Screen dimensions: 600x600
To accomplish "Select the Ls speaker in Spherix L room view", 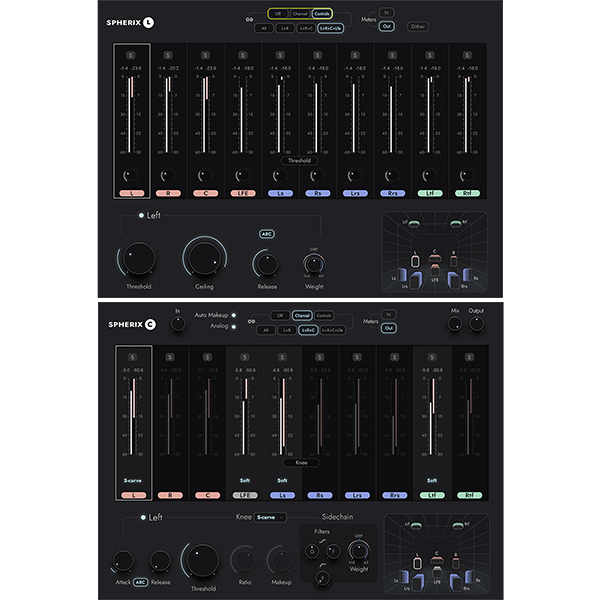I will pyautogui.click(x=402, y=275).
